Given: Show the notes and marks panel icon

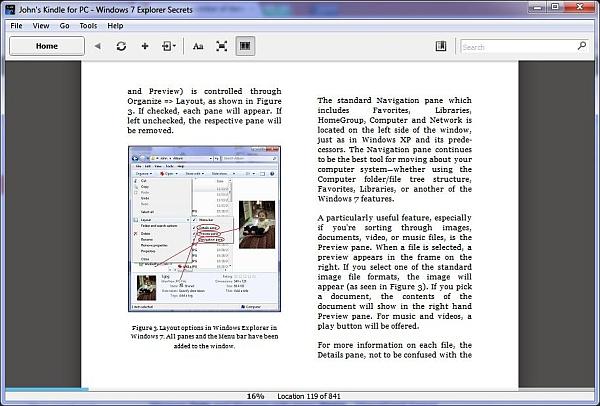Looking at the screenshot, I should 441,46.
